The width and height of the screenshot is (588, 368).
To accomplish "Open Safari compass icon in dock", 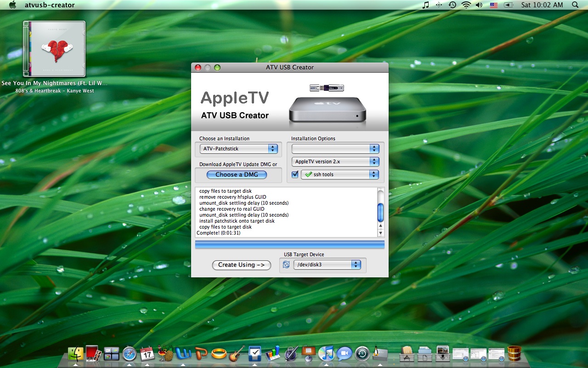I will [x=130, y=354].
